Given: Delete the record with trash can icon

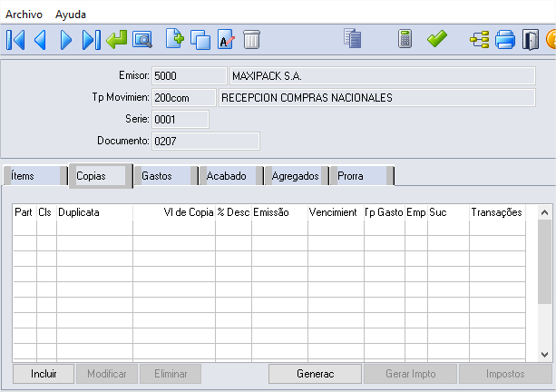Looking at the screenshot, I should pyautogui.click(x=252, y=39).
